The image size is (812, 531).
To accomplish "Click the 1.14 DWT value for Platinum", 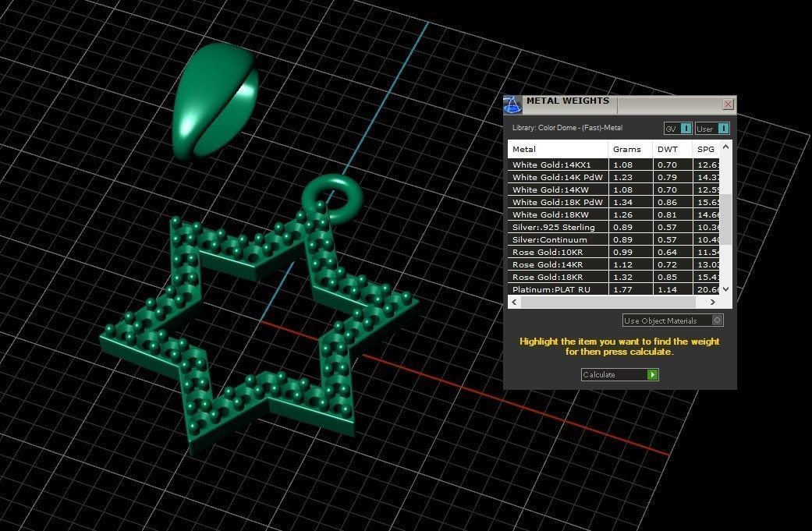I will (667, 289).
